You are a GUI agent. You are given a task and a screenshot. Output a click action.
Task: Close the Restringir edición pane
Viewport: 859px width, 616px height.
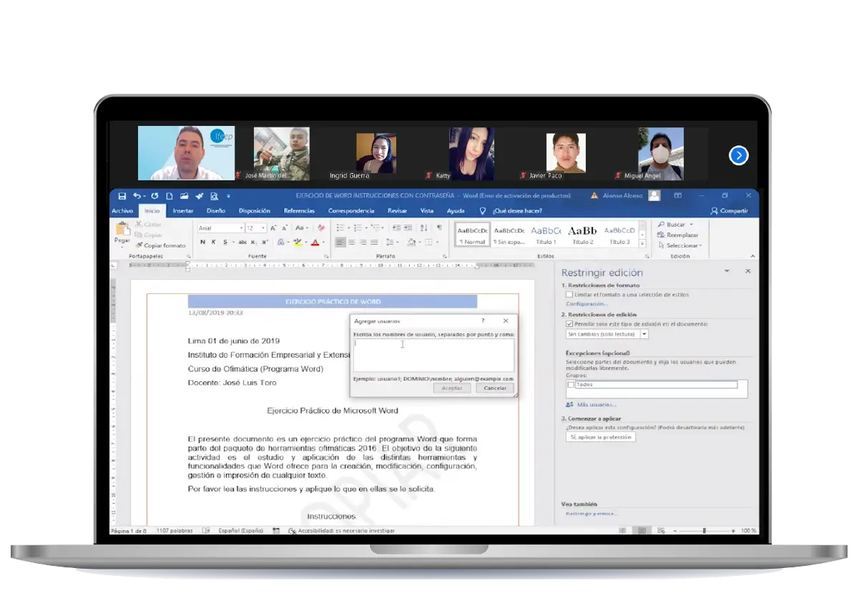[747, 272]
